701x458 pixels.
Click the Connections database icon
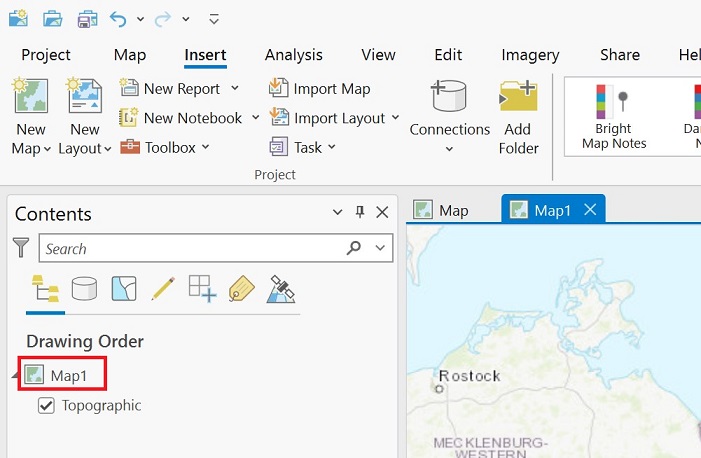click(449, 96)
